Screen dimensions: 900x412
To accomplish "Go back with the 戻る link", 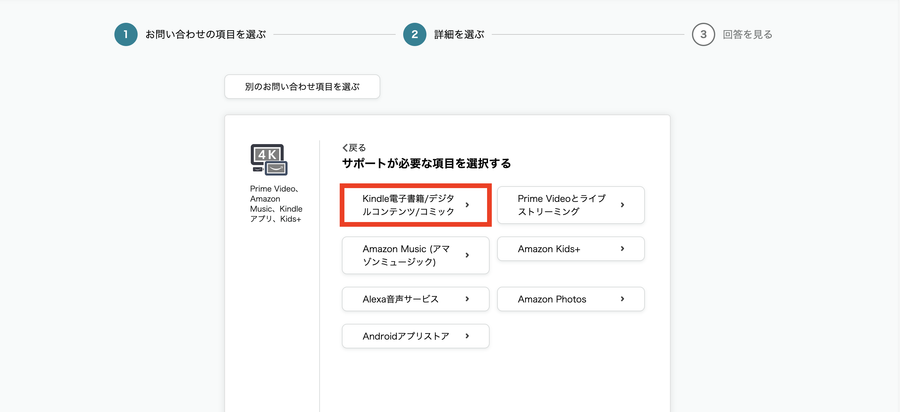I will coord(354,148).
